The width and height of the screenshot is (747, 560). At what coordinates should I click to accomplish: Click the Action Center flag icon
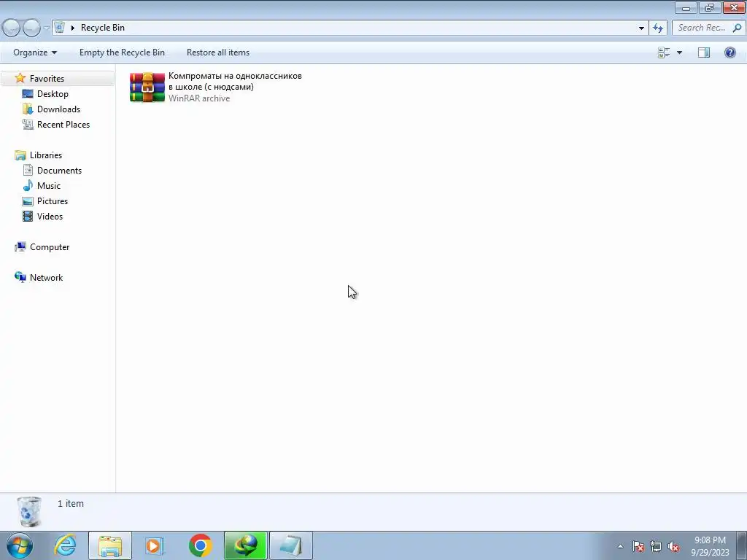pyautogui.click(x=638, y=546)
